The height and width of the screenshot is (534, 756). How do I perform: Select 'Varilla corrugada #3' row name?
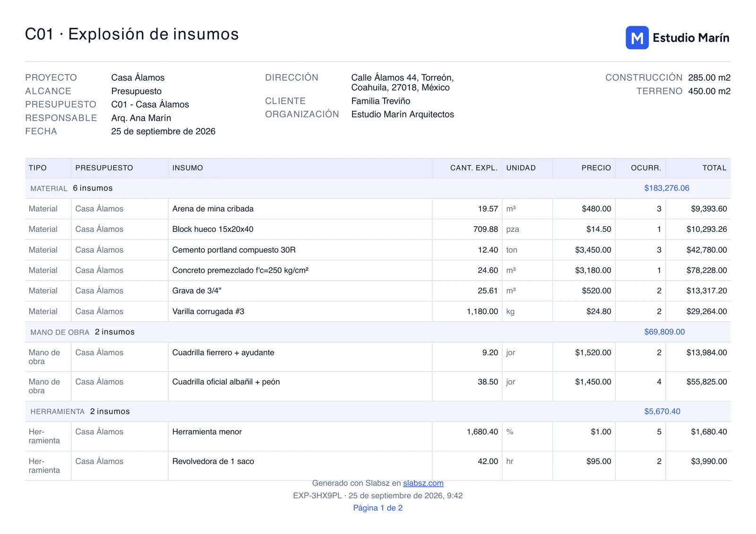[208, 311]
